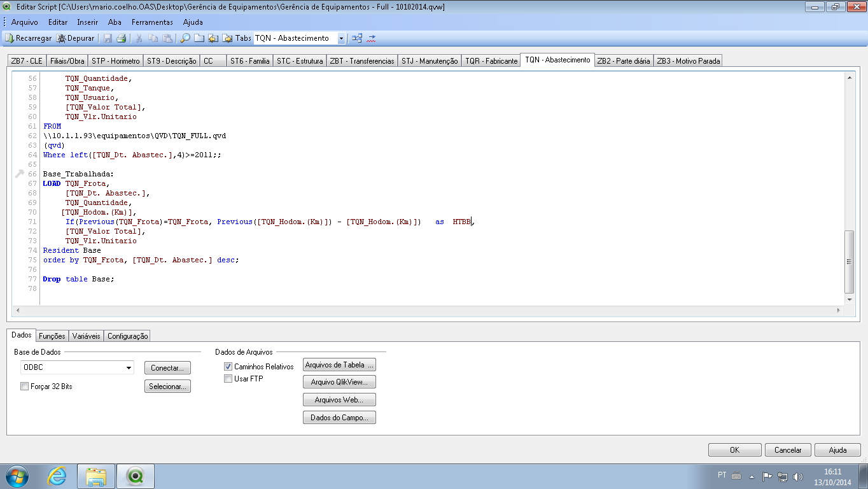Print the script using the printer icon

pyautogui.click(x=121, y=38)
